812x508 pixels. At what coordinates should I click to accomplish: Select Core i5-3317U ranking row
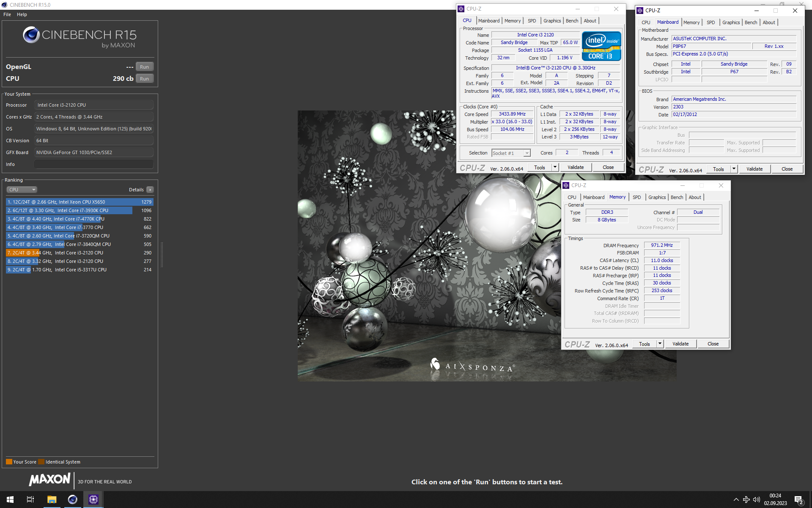point(80,270)
